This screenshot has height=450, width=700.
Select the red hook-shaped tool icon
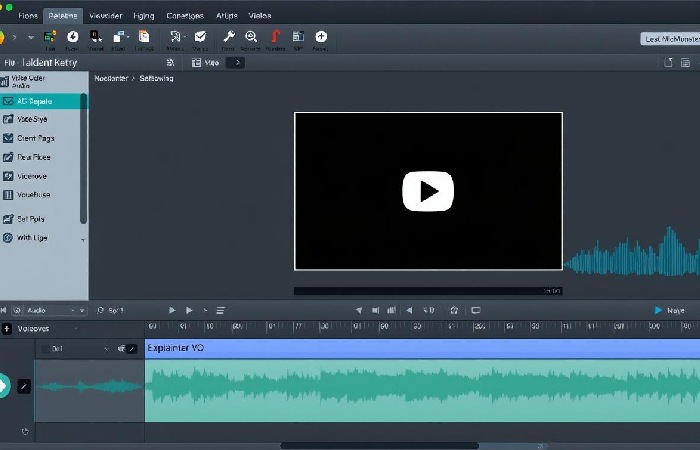275,37
